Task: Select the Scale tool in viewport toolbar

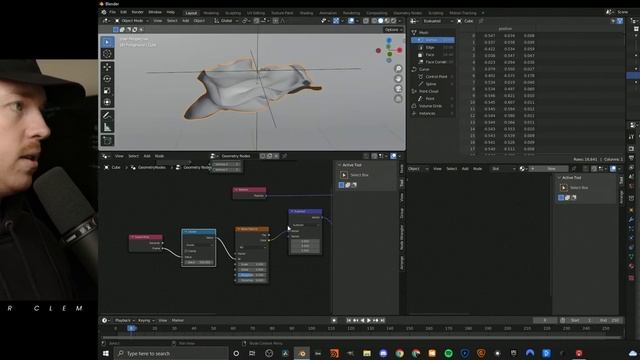Action: [107, 91]
